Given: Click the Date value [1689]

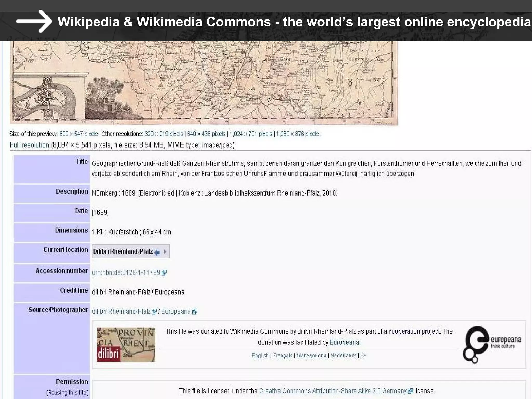Looking at the screenshot, I should [100, 213].
